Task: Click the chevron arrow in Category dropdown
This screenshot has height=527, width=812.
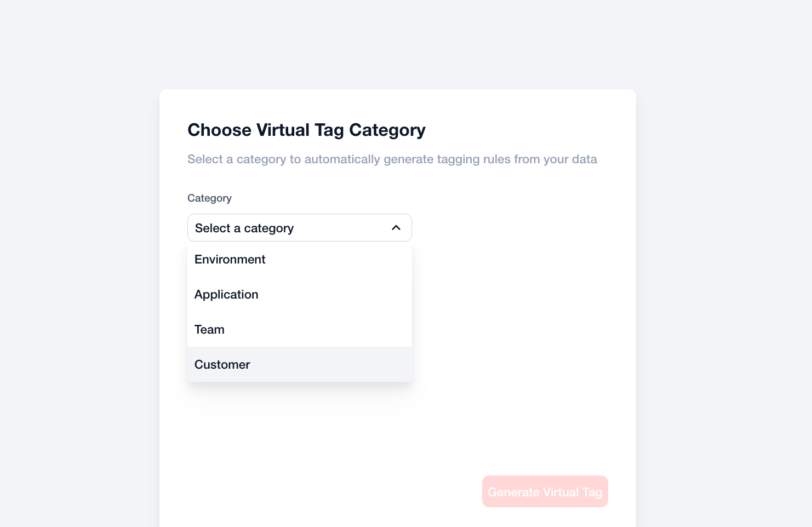Action: point(396,228)
